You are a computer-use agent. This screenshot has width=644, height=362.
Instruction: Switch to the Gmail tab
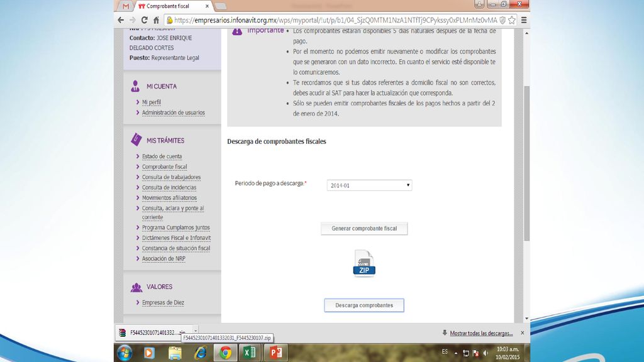(x=126, y=6)
